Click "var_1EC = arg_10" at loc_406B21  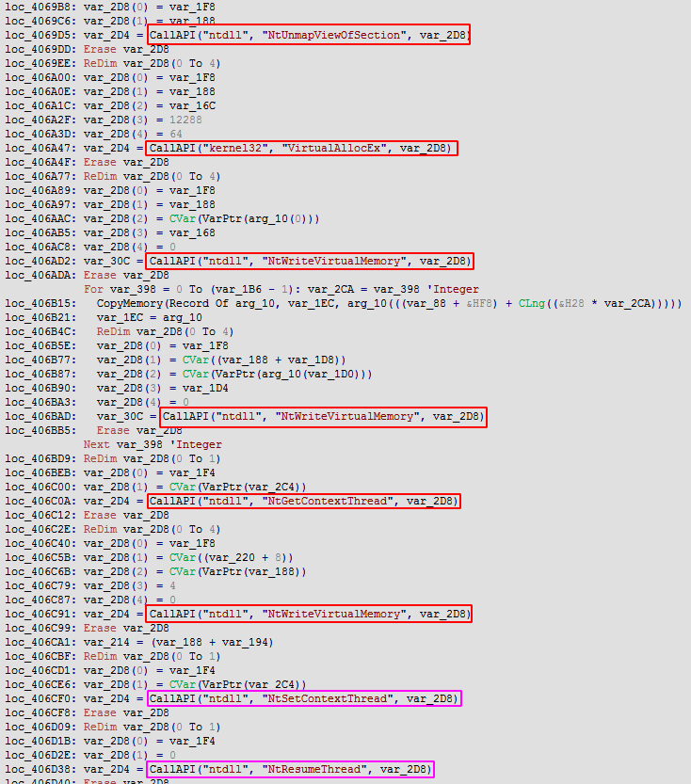click(149, 317)
